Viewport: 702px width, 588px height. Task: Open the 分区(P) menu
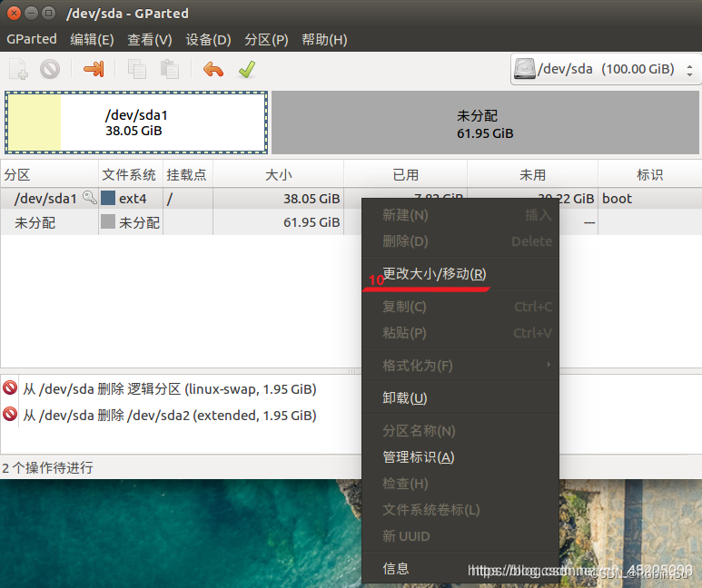click(266, 39)
